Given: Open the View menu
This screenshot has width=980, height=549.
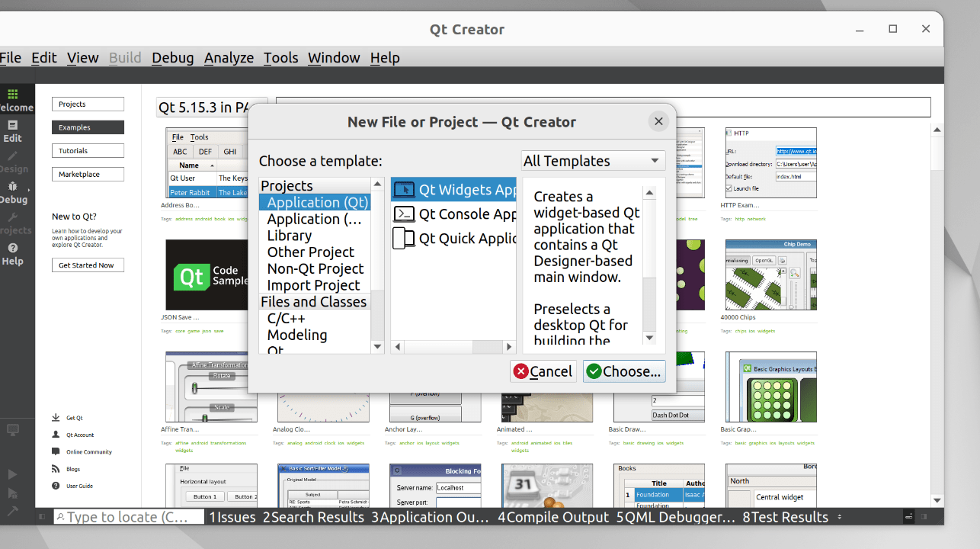Looking at the screenshot, I should [x=83, y=58].
